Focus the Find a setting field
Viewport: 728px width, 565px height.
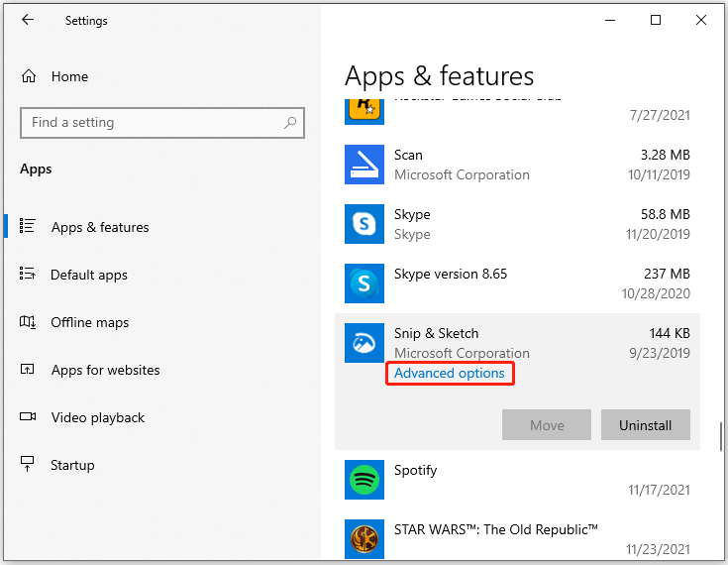click(x=162, y=123)
